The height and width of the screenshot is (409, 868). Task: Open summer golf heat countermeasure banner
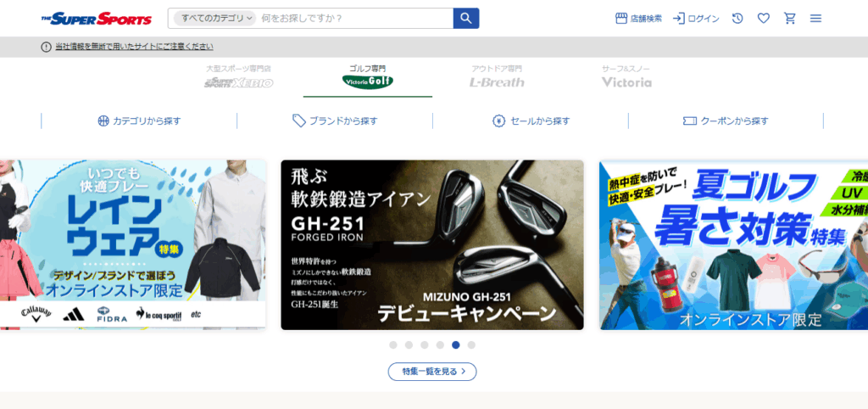click(x=733, y=245)
